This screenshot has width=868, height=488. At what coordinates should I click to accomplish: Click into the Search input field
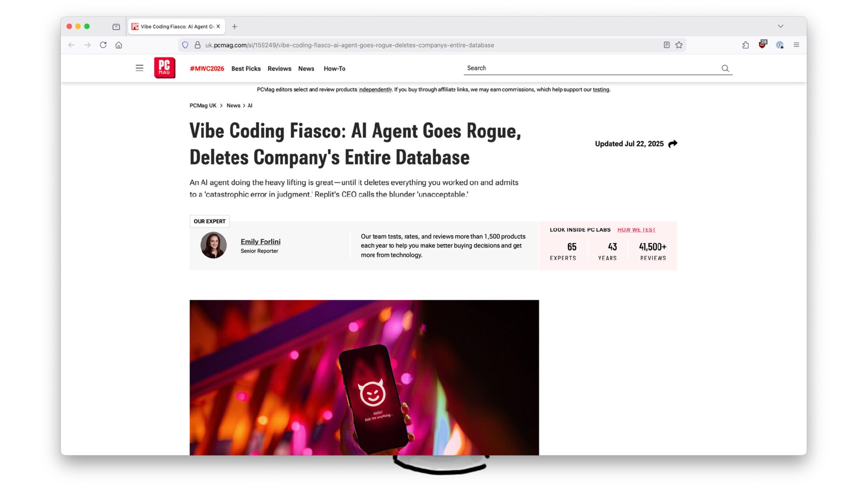pos(592,68)
